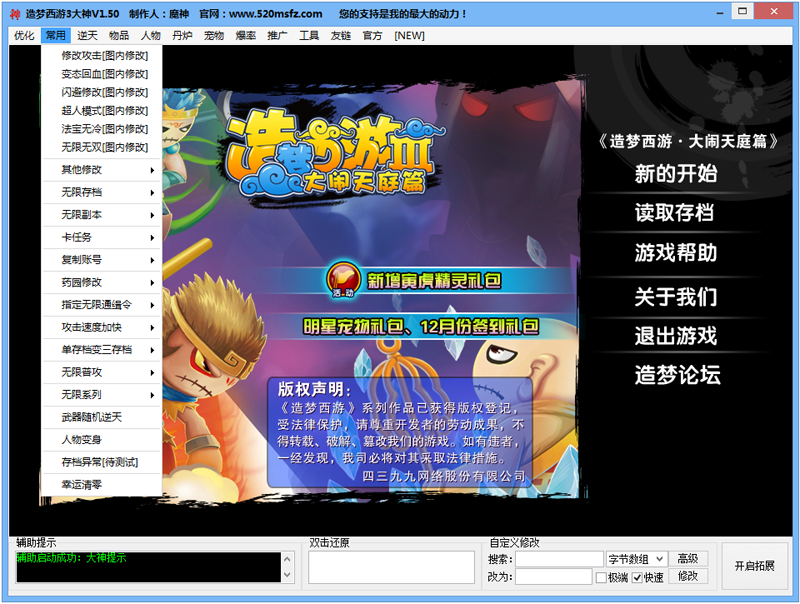Select 闪避修改[图内修改] menu entry
This screenshot has height=604, width=800.
click(x=102, y=92)
